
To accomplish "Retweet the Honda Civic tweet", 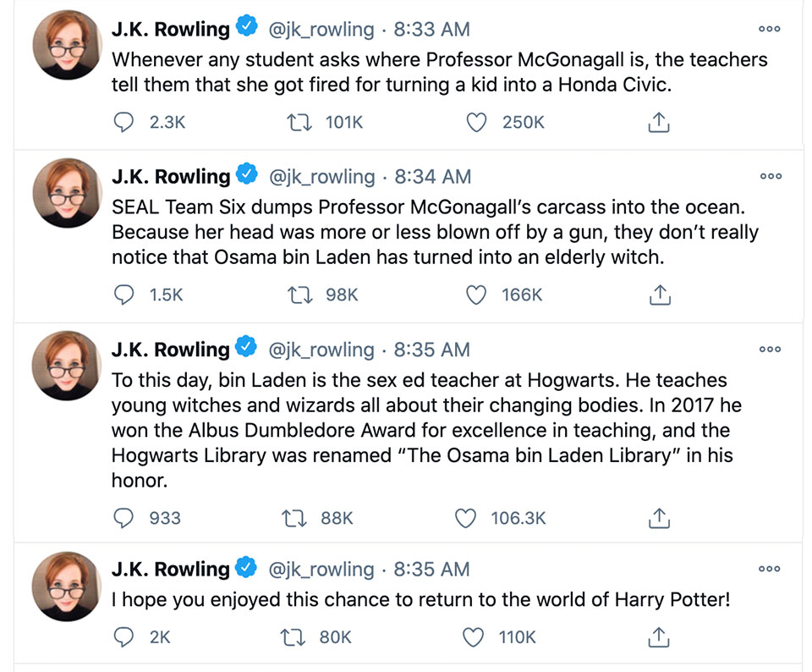I will 299,122.
